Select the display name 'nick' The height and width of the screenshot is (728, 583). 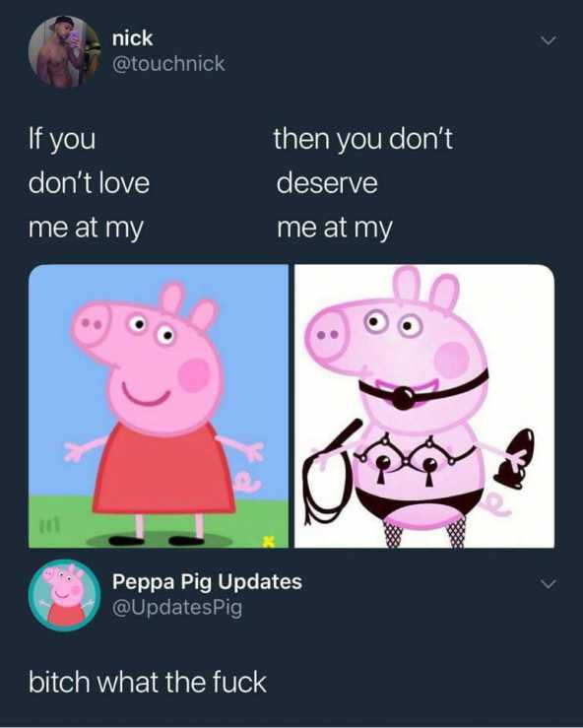(x=132, y=38)
